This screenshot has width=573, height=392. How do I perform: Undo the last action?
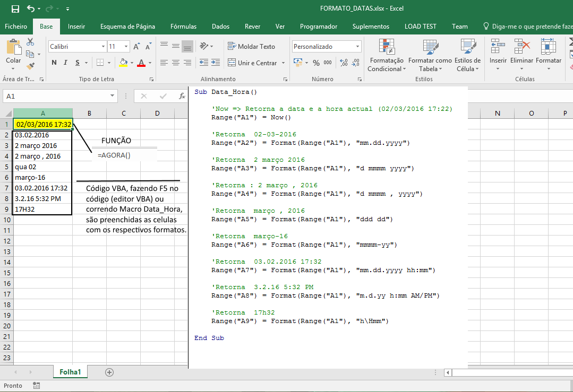(x=31, y=9)
